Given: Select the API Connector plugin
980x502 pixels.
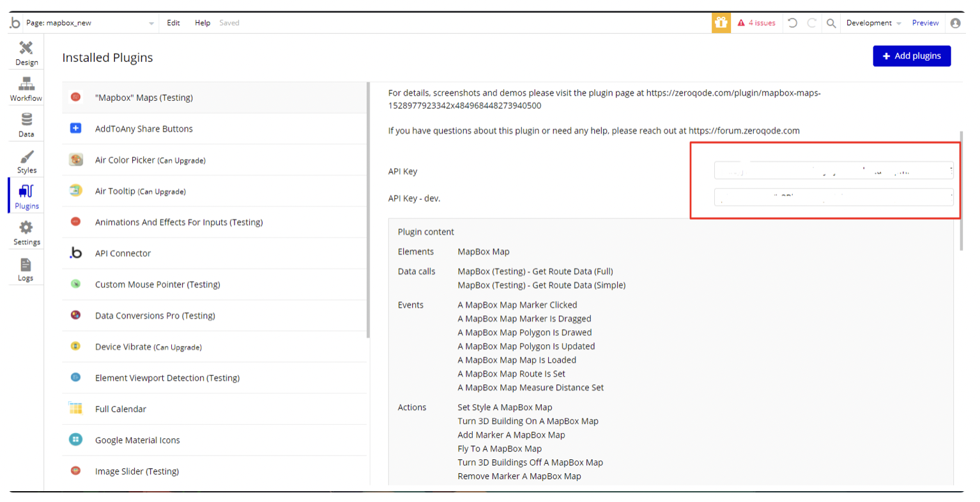Looking at the screenshot, I should 123,254.
